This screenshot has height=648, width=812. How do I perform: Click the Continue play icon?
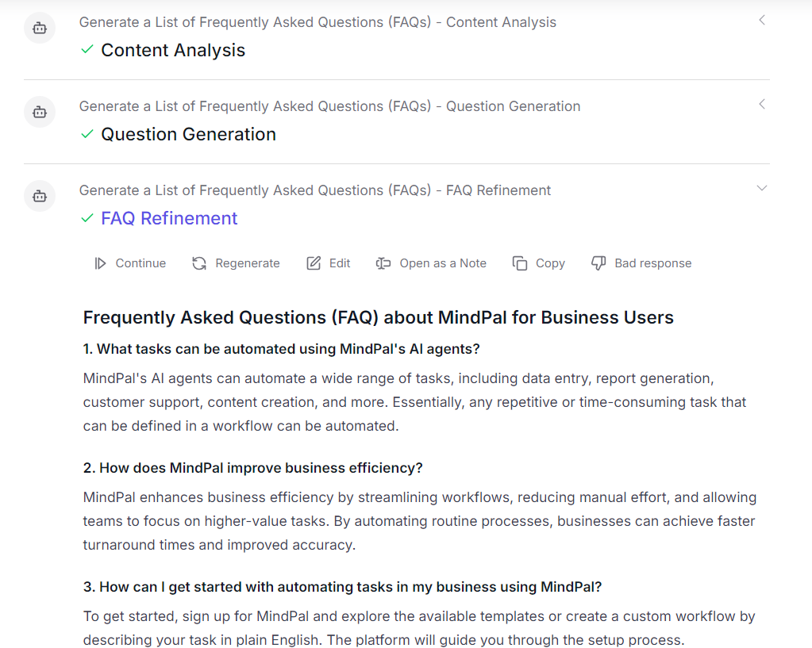(x=100, y=263)
